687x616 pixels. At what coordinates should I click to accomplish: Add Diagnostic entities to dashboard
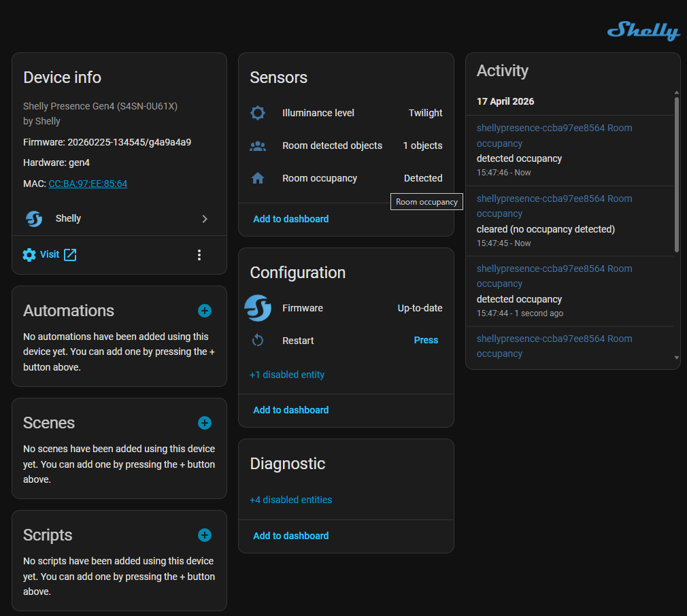(290, 536)
